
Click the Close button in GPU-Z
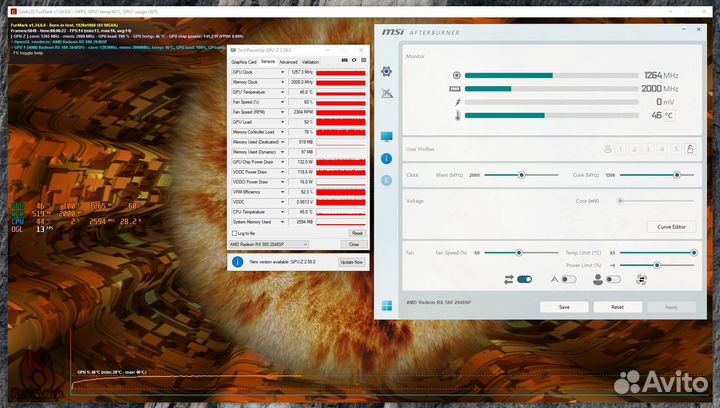pos(354,245)
